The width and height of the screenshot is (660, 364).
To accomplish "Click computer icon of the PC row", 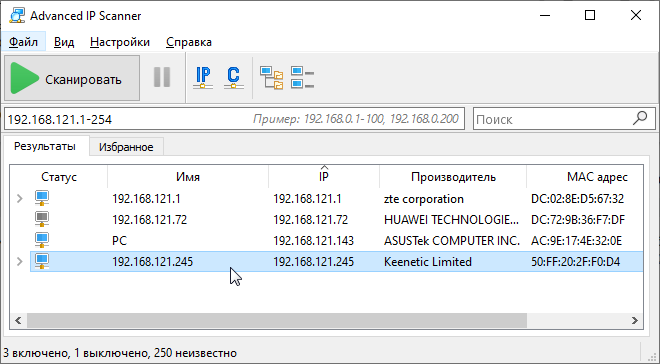I will 42,240.
